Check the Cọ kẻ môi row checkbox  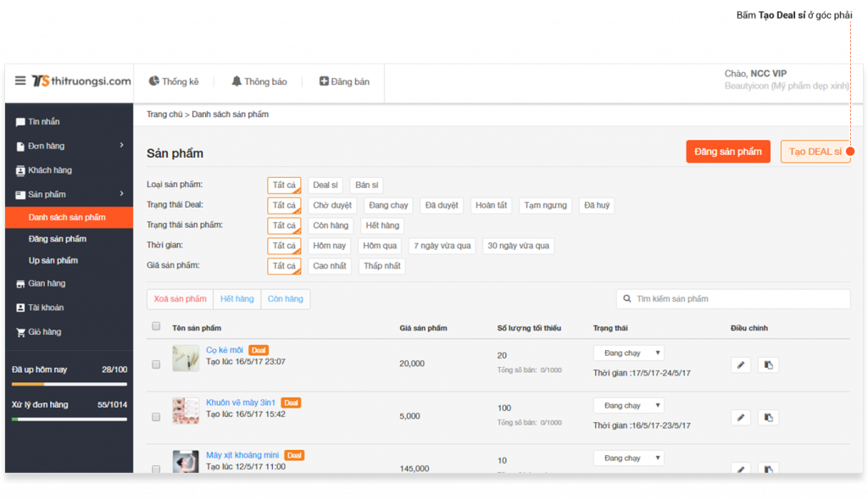pyautogui.click(x=156, y=364)
